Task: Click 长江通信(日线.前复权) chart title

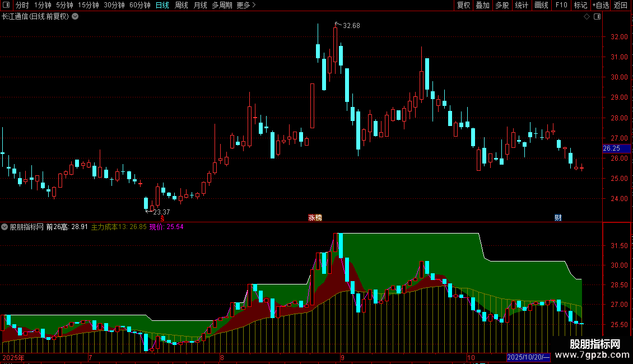Action: 35,16
